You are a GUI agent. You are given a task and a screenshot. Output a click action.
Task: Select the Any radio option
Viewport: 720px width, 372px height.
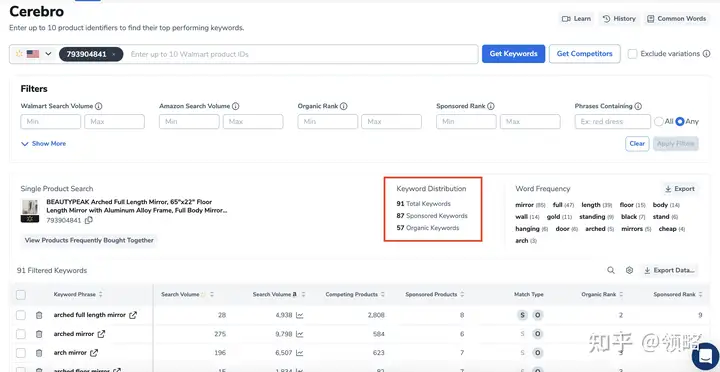tap(680, 122)
